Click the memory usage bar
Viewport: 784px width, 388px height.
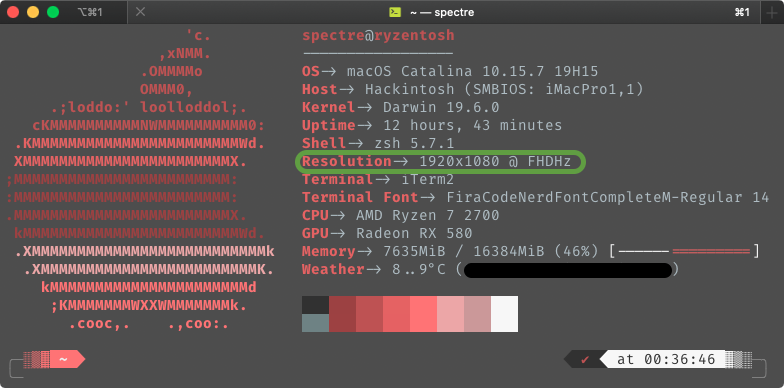[x=684, y=252]
